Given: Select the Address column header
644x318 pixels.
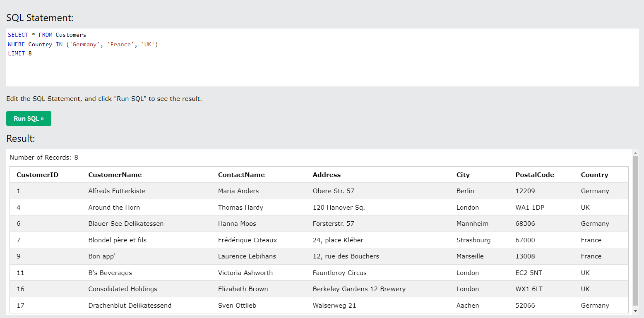Looking at the screenshot, I should [327, 175].
